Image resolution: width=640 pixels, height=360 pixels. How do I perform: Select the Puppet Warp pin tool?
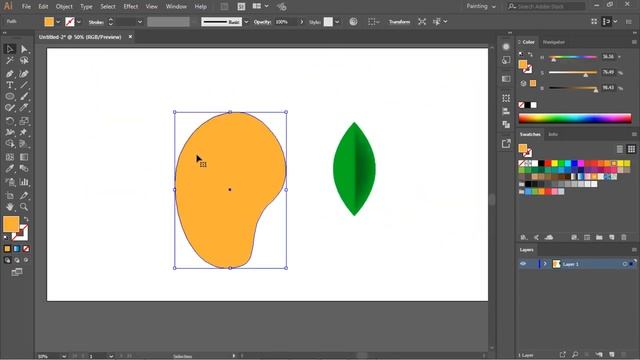pyautogui.click(x=24, y=132)
